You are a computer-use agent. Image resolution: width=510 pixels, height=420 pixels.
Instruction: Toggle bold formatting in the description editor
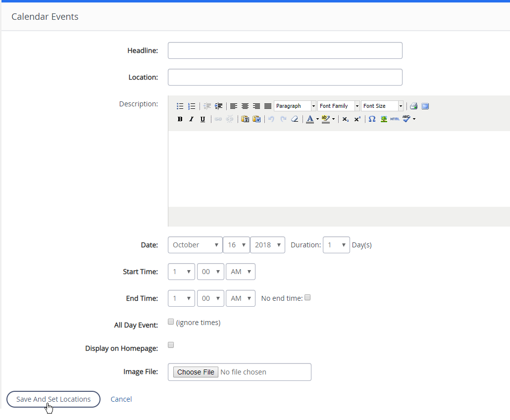tap(180, 119)
